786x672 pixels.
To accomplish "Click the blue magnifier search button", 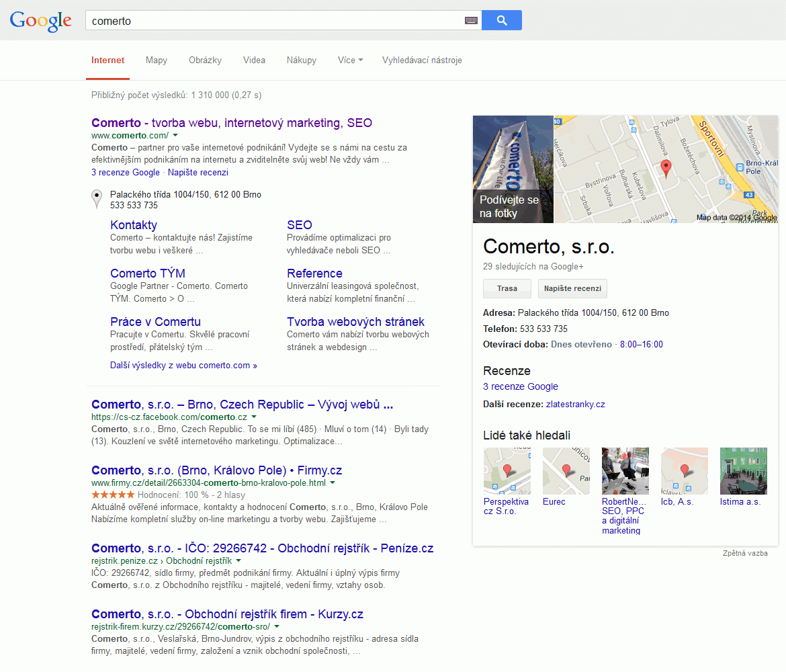I will tap(501, 20).
